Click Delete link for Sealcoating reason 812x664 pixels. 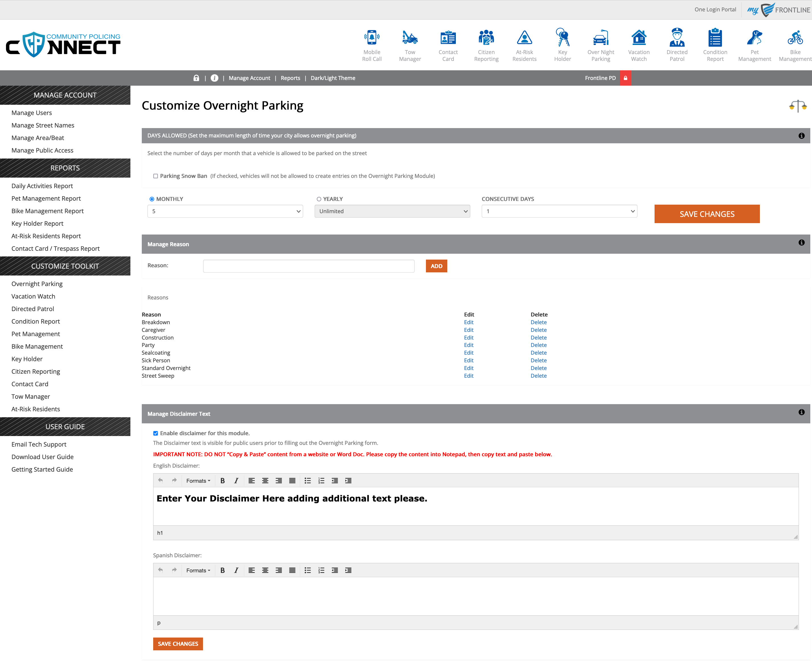(x=538, y=353)
